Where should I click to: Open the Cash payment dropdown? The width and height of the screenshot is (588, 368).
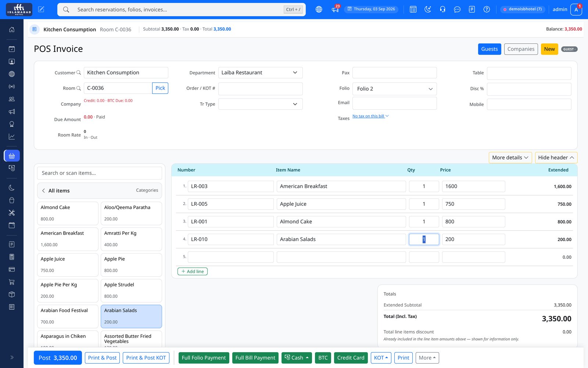point(297,358)
